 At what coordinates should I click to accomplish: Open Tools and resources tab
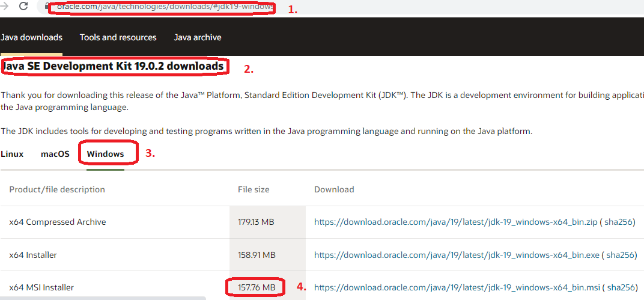pos(118,37)
